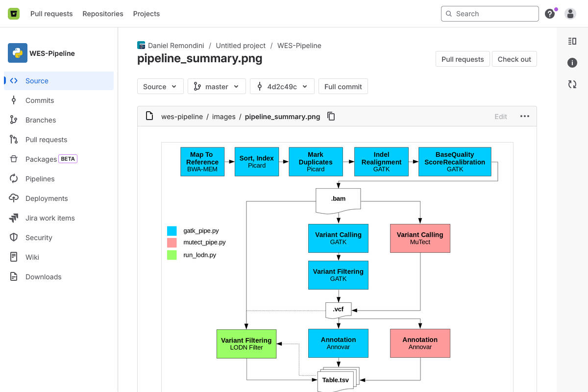Screen dimensions: 588x392
Task: Click the Bitbucket logo in the top bar
Action: click(13, 13)
